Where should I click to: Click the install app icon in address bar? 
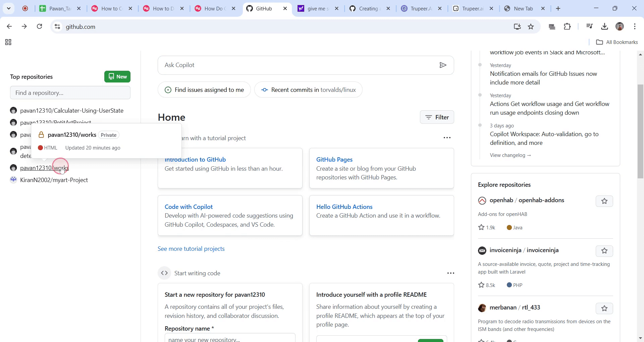click(517, 26)
